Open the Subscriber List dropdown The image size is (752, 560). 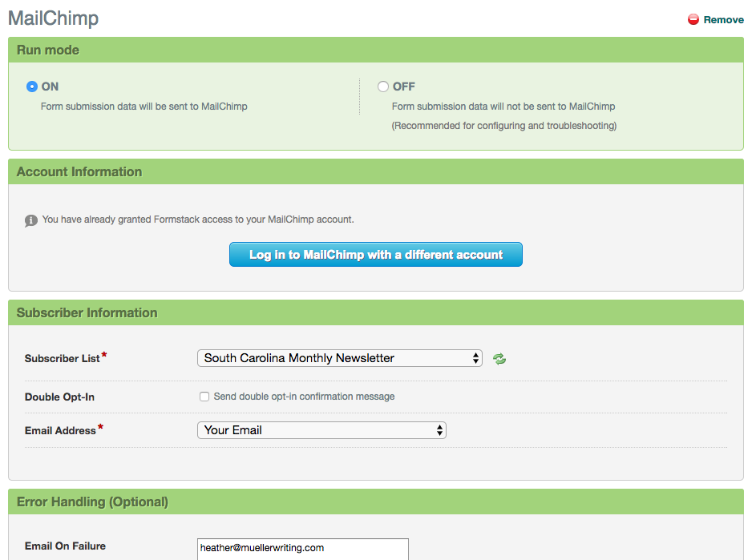pyautogui.click(x=340, y=358)
